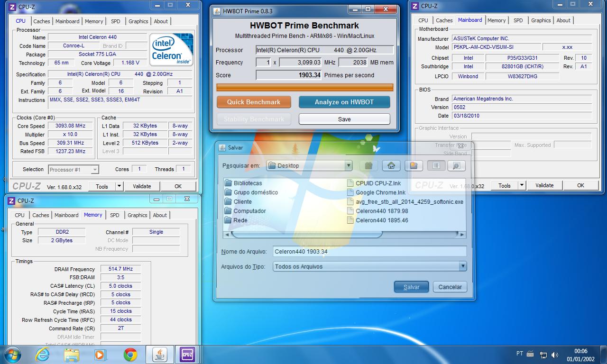Select the Cliente folder icon
This screenshot has height=364, width=607.
(x=228, y=201)
